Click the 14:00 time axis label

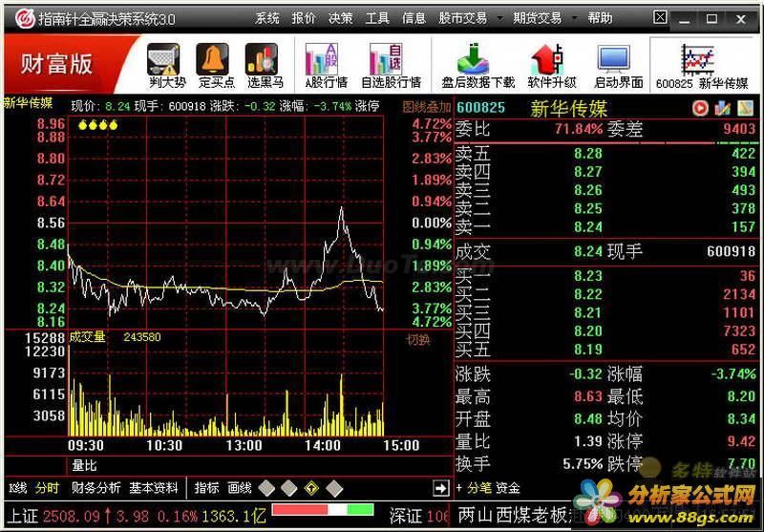tap(323, 445)
